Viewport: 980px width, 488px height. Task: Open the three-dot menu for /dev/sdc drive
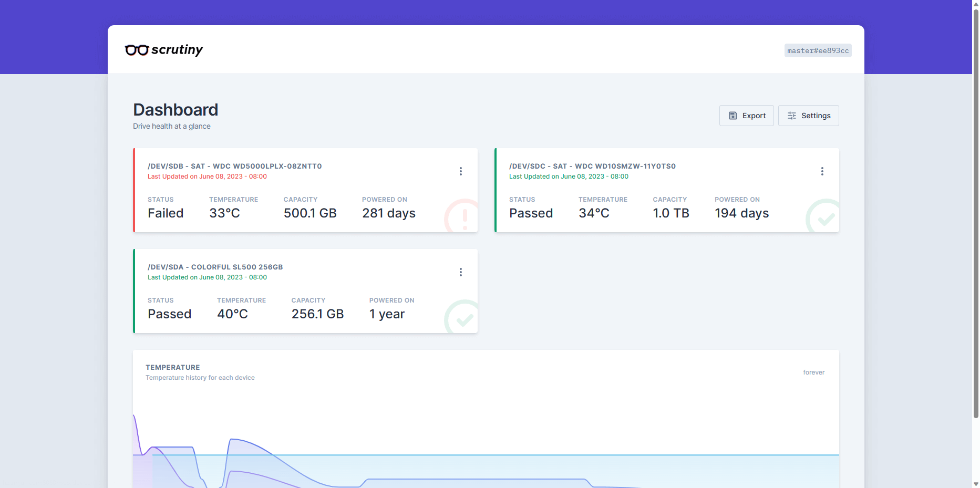(822, 171)
